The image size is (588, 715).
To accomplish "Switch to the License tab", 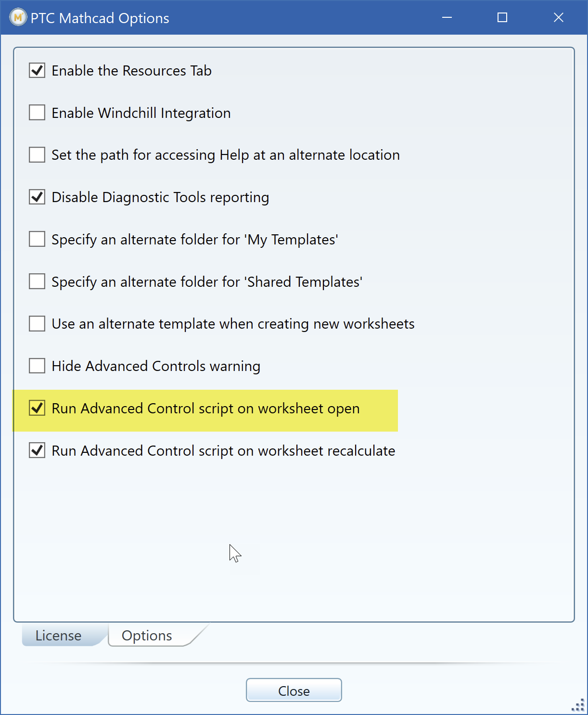I will click(58, 635).
